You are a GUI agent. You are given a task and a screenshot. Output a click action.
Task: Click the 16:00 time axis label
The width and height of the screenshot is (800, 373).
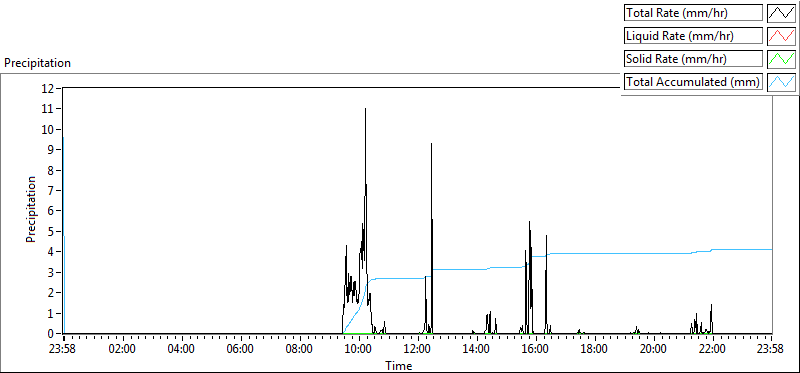point(536,350)
